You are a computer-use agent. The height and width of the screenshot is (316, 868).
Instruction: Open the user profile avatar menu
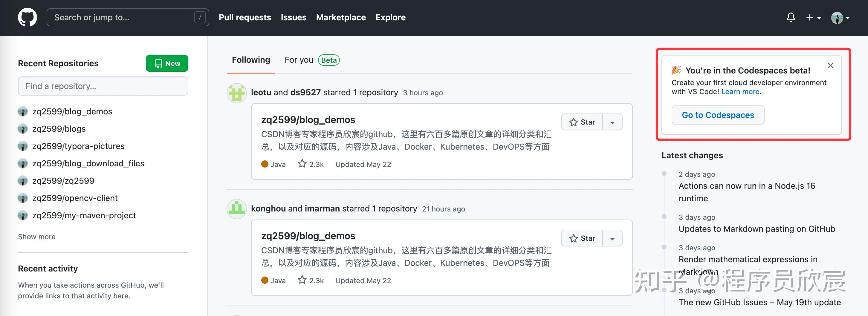(x=840, y=17)
